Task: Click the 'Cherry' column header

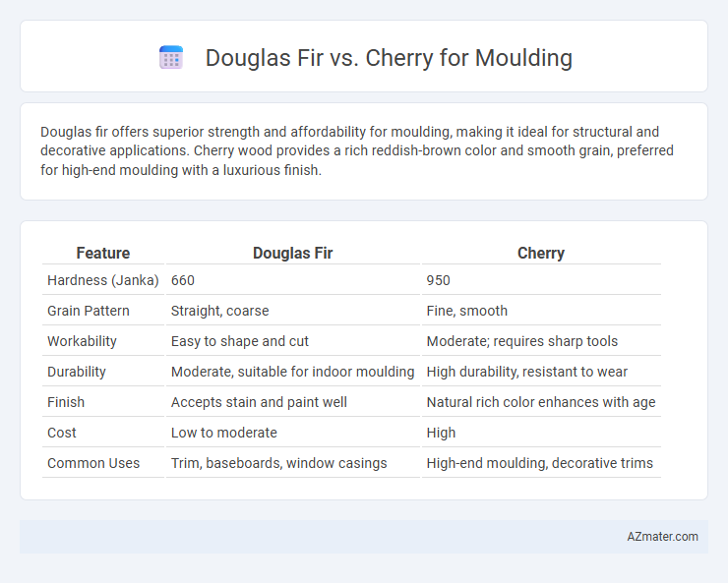Action: click(x=541, y=253)
